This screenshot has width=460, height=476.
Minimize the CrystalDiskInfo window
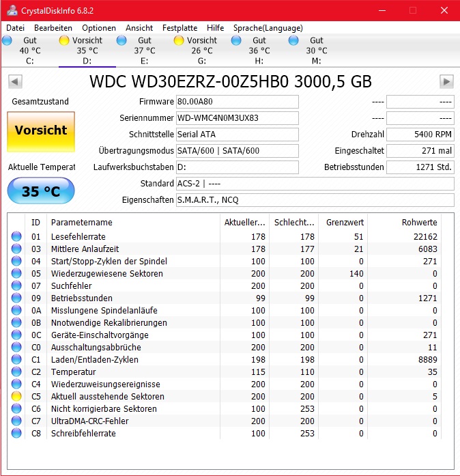click(x=382, y=11)
